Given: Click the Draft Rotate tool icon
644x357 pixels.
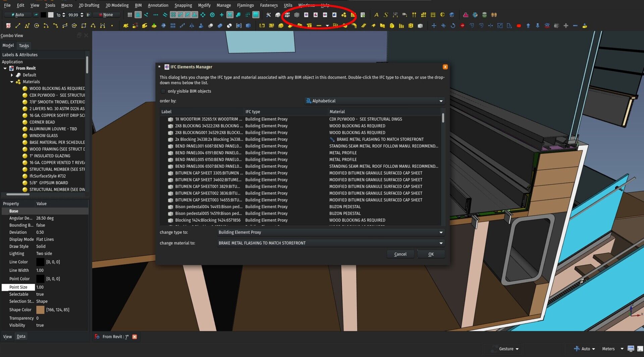Looking at the screenshot, I should (452, 26).
